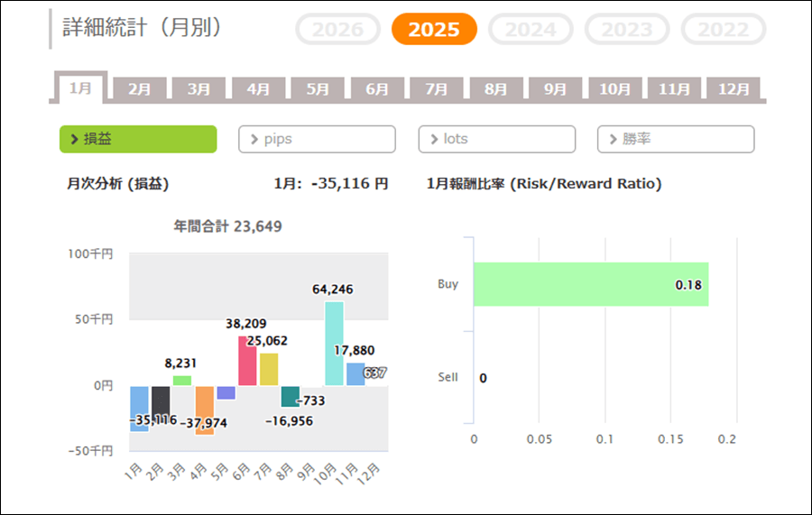Viewport: 812px width, 515px height.
Task: Switch to year 2024
Action: tap(531, 30)
